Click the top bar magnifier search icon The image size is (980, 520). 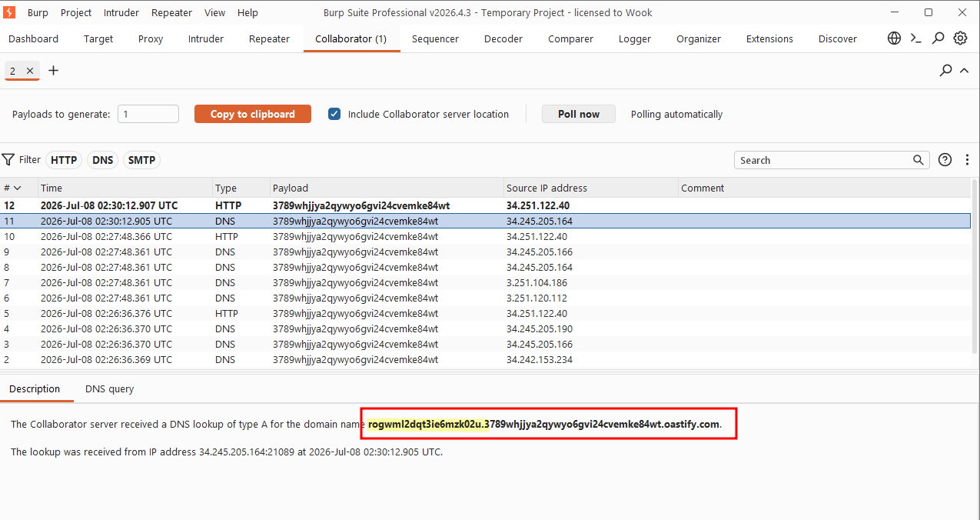click(938, 38)
